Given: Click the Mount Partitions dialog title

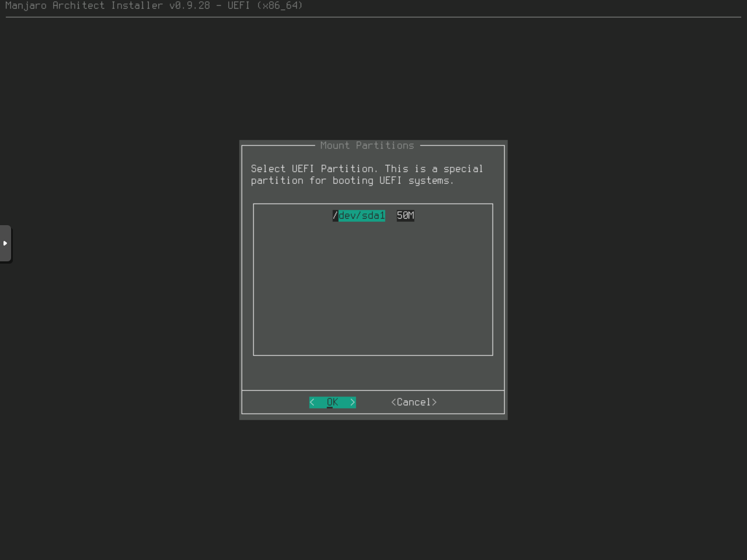Looking at the screenshot, I should coord(367,146).
